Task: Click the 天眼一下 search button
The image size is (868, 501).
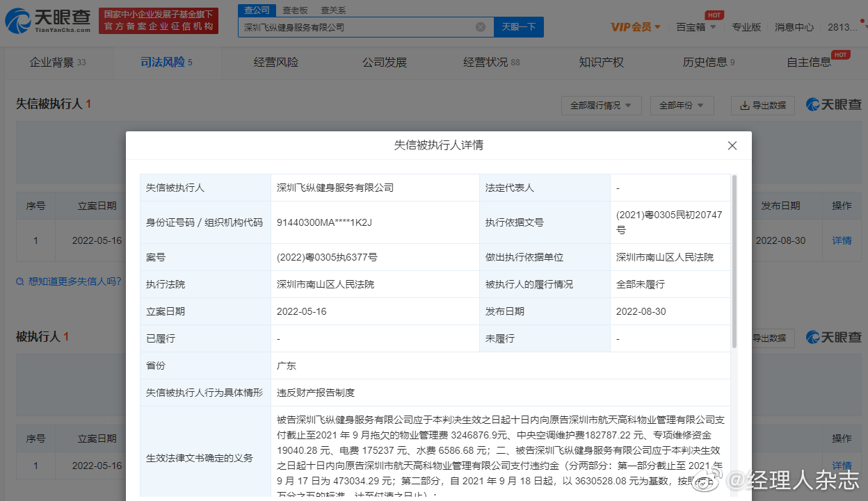Action: click(519, 27)
